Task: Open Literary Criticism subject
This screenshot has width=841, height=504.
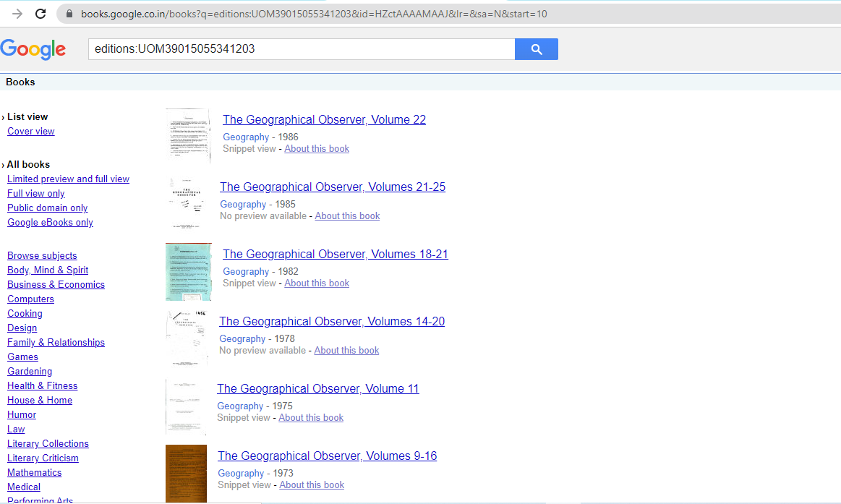Action: tap(43, 458)
